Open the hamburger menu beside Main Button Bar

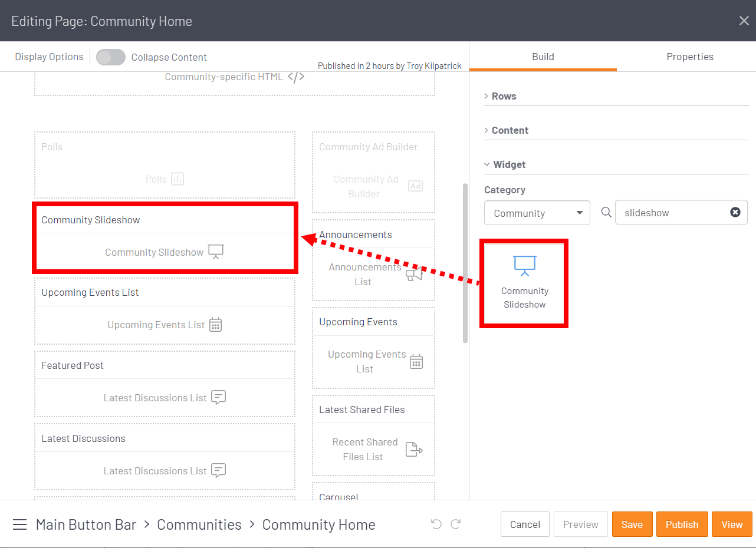pyautogui.click(x=19, y=524)
